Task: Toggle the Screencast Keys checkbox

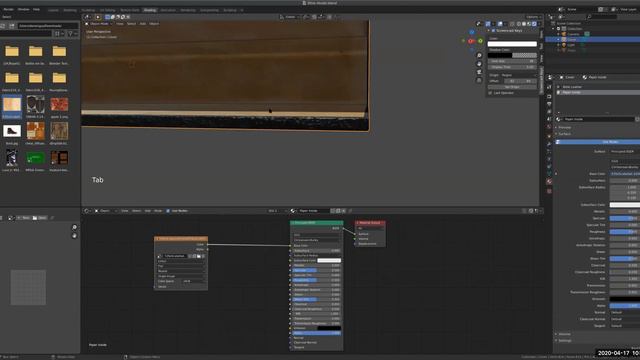Action: click(493, 31)
